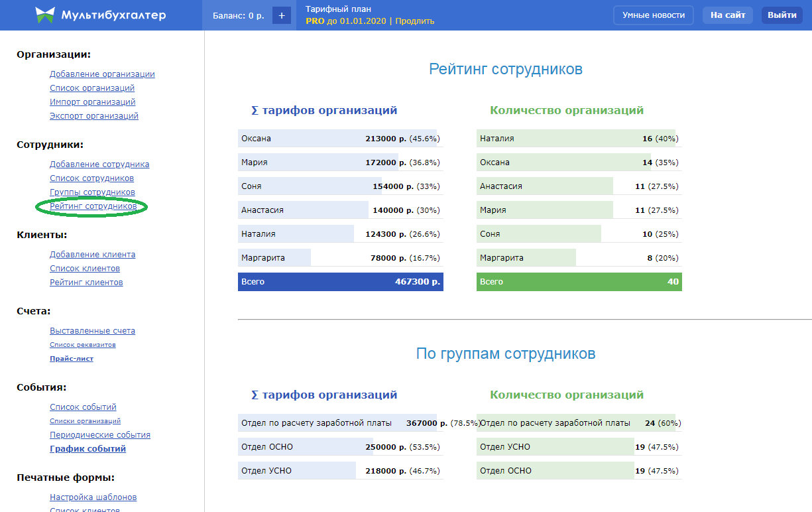
Task: Open Экспорт организаций link
Action: [93, 116]
